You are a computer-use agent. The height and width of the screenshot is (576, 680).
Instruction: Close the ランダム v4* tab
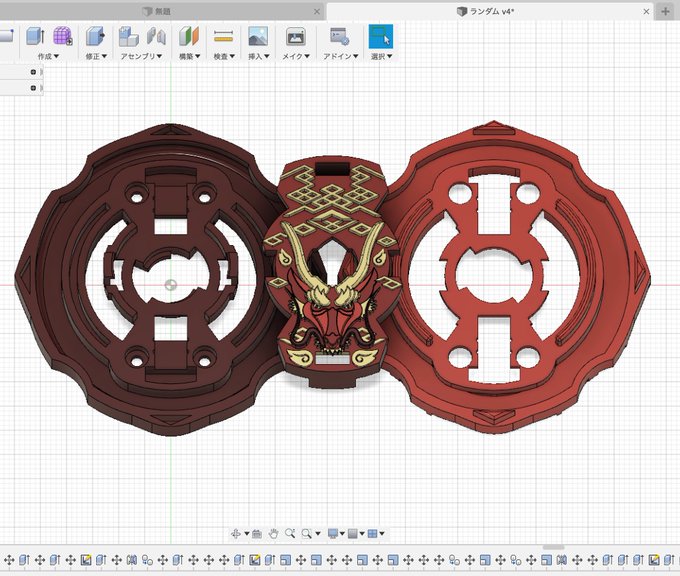[646, 12]
